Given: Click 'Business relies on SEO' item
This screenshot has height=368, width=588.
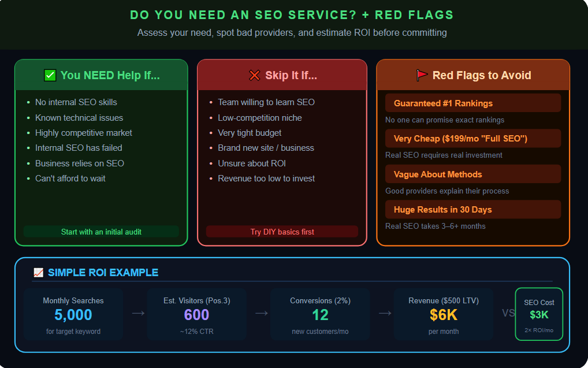Looking at the screenshot, I should point(80,163).
